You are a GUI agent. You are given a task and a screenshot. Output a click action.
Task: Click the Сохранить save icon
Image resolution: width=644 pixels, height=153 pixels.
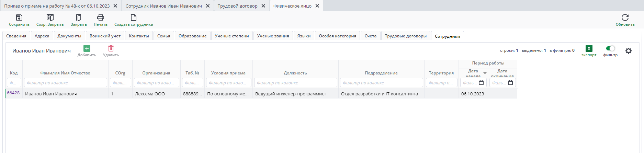(x=19, y=17)
